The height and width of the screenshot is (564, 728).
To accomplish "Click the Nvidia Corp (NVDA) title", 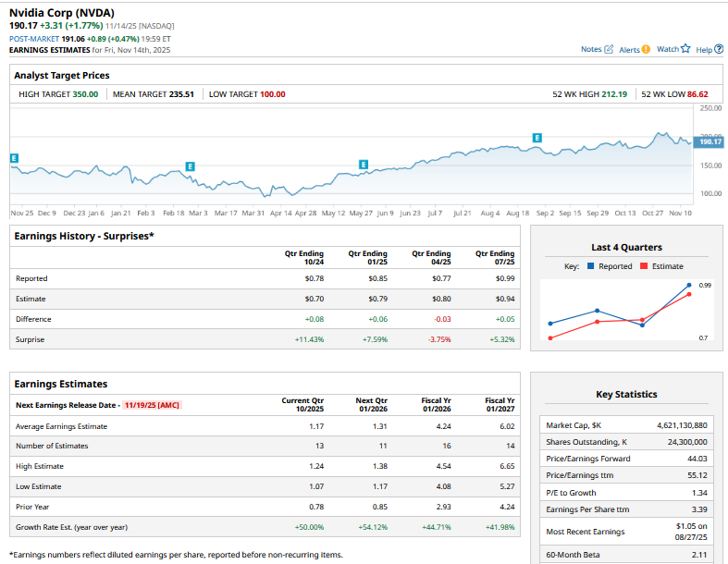I will click(x=62, y=11).
